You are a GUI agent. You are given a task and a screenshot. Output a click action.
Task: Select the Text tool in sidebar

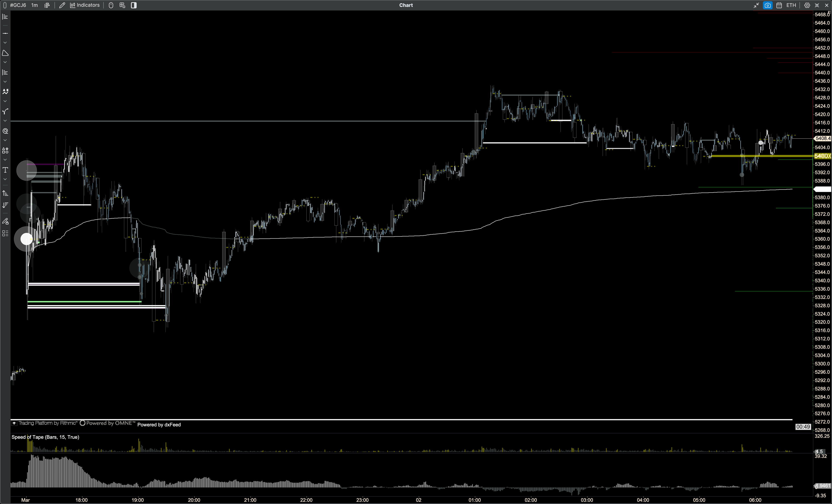(x=5, y=170)
